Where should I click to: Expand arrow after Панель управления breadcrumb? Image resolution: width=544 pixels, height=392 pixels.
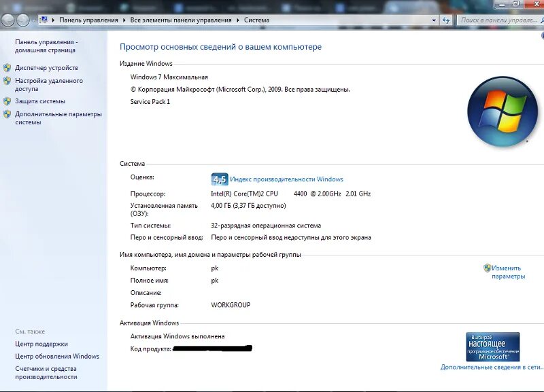click(x=124, y=20)
